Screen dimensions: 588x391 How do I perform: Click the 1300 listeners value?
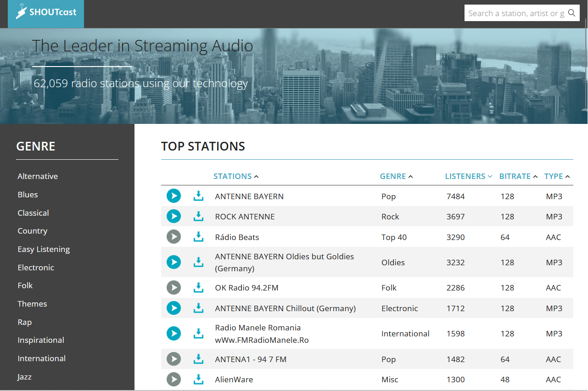point(456,380)
